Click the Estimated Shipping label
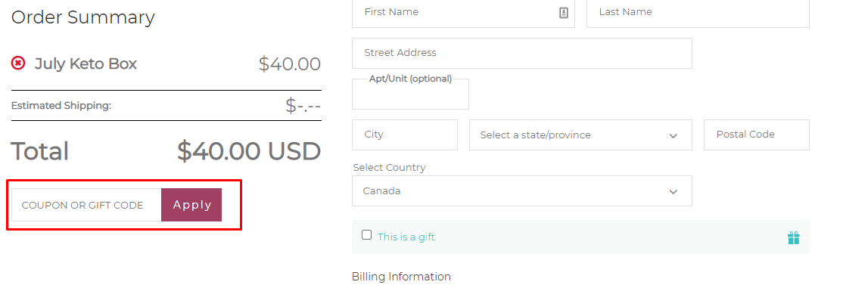The height and width of the screenshot is (291, 868). coord(61,106)
